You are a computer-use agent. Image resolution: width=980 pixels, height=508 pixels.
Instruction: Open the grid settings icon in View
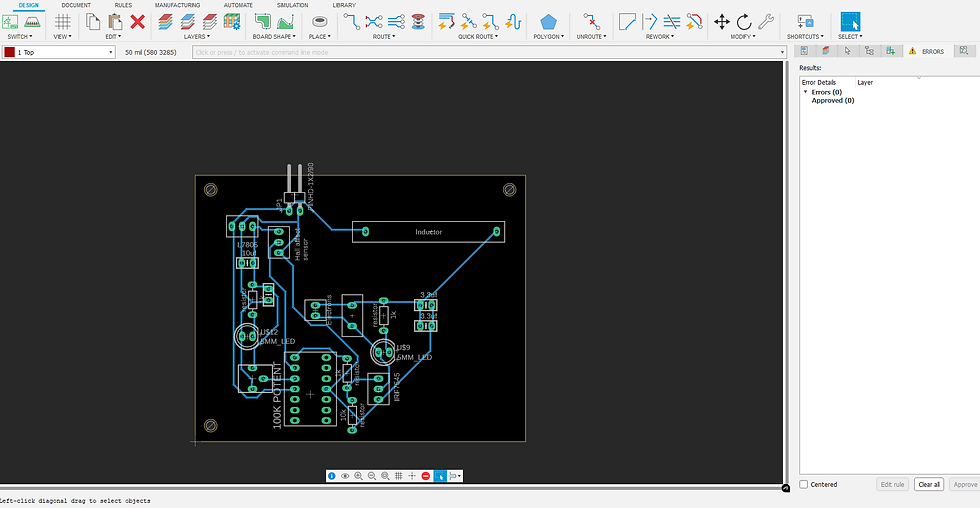click(62, 21)
